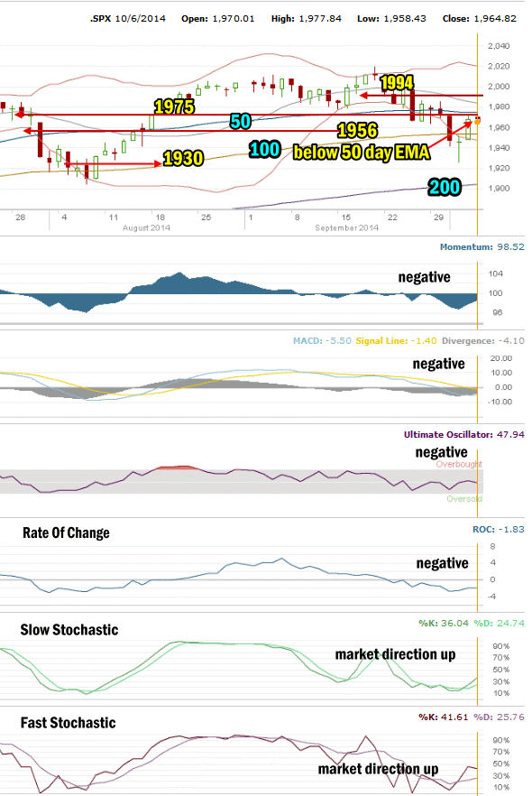Viewport: 532px width, 796px height.
Task: Click the MACD: -5.50 reading
Action: click(x=322, y=340)
